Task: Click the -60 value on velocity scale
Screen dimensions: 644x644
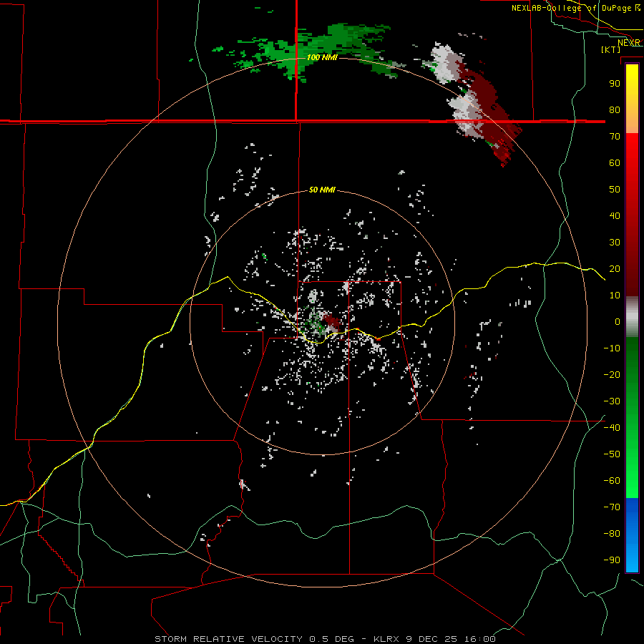Action: coord(612,481)
